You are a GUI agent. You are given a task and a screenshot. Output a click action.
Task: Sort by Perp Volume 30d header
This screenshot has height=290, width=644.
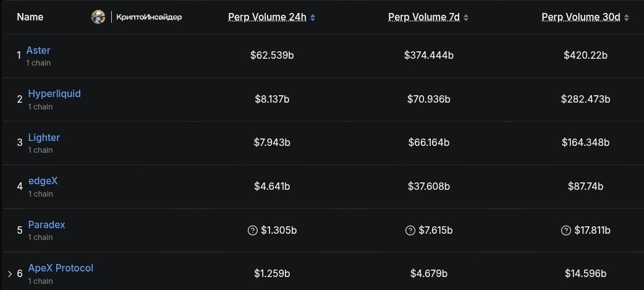click(581, 17)
